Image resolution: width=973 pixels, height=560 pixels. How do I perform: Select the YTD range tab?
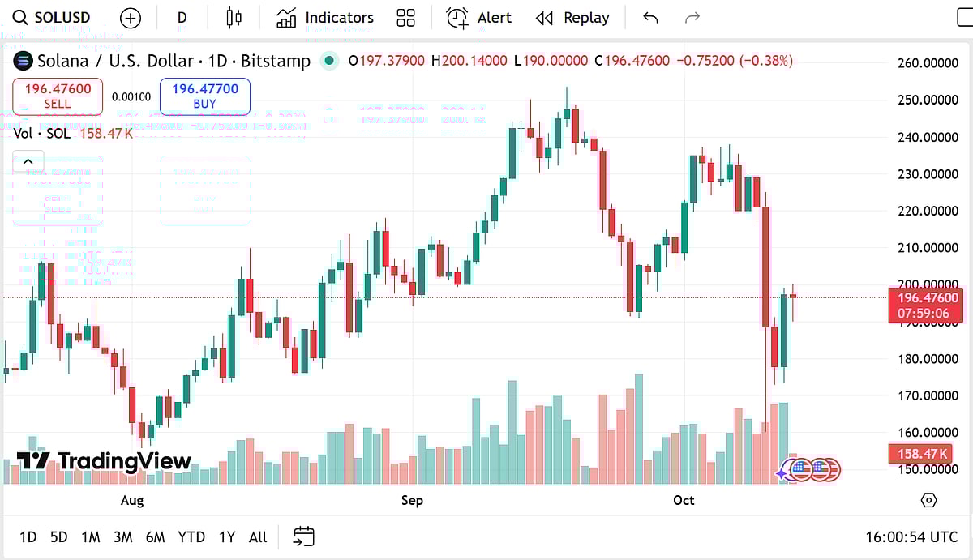point(191,536)
